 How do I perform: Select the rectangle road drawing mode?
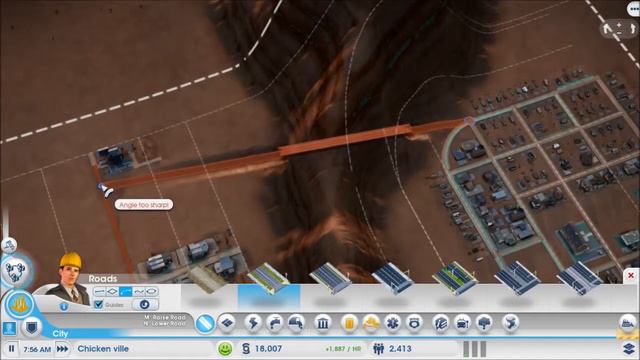pyautogui.click(x=112, y=291)
